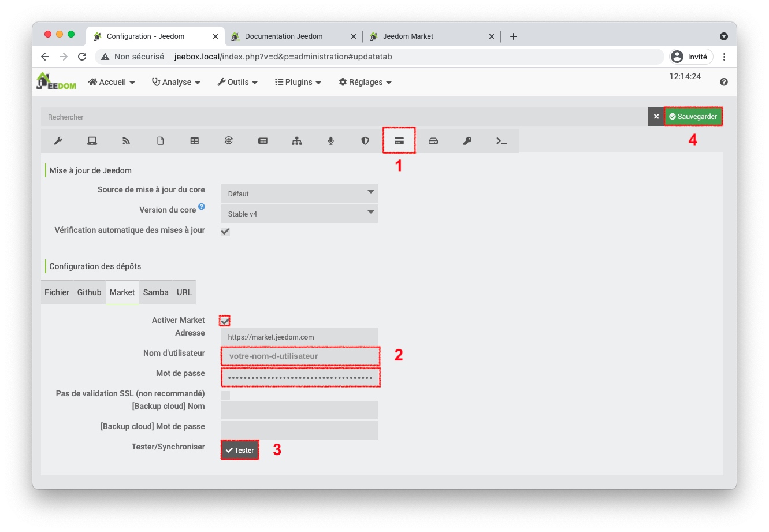Toggle automatic update verification checkbox
Screen dimensions: 769x532
(x=225, y=231)
